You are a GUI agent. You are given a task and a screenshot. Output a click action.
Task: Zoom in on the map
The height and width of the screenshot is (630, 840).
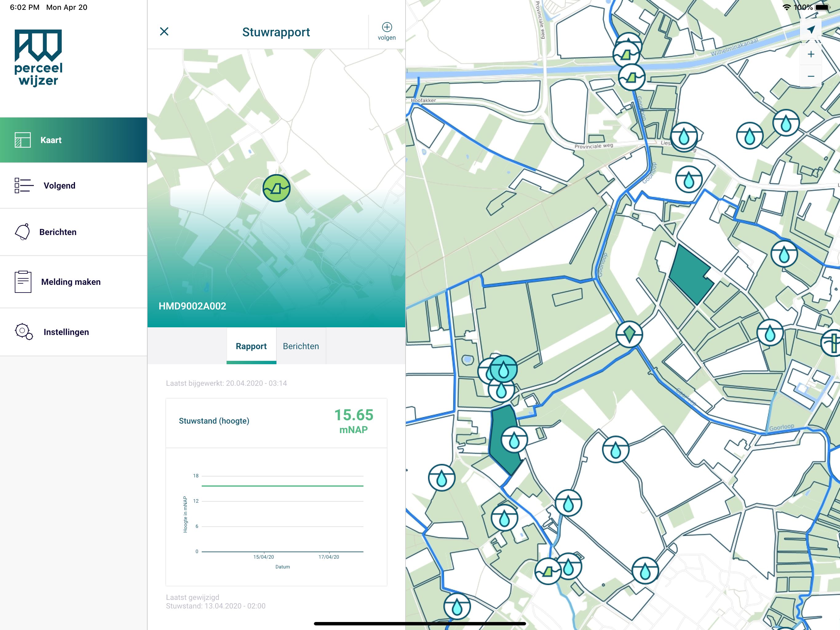pyautogui.click(x=811, y=54)
